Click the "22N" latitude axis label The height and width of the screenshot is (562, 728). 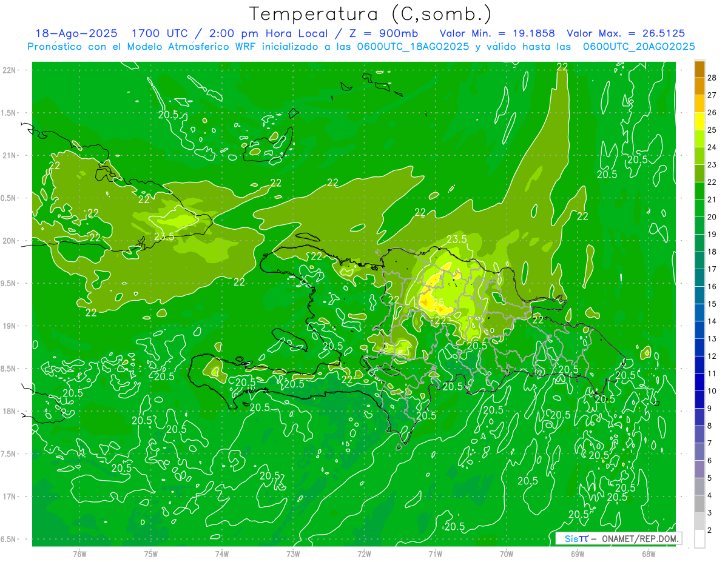9,70
